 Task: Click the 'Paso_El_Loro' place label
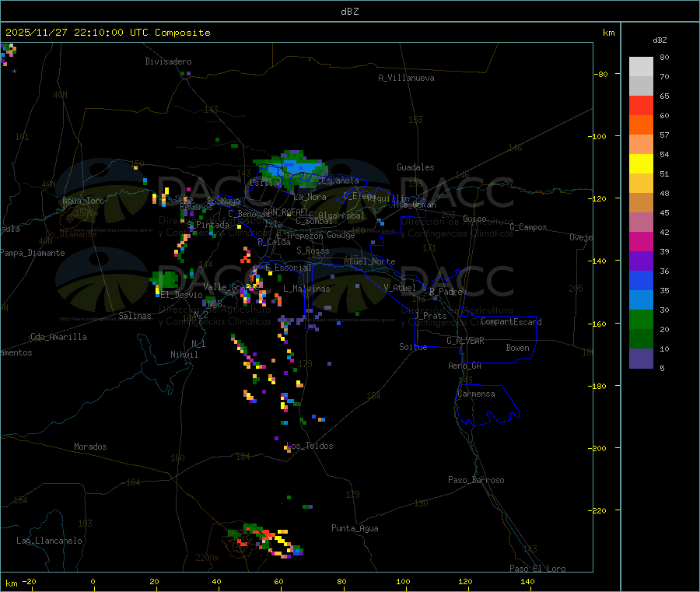(x=538, y=569)
